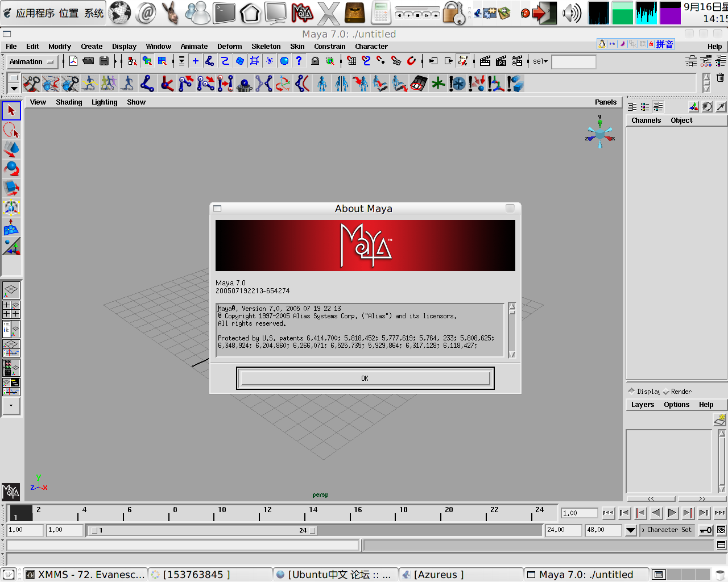Click the XMMS taskbar entry
This screenshot has width=728, height=582.
coord(85,575)
